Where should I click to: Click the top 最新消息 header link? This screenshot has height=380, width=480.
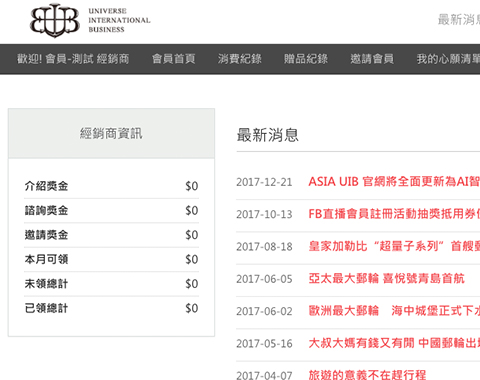point(459,20)
